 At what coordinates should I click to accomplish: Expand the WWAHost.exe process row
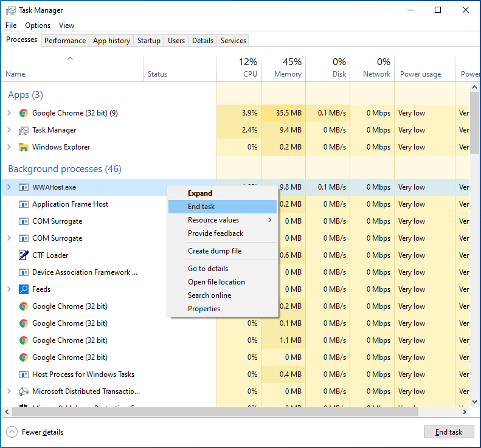pos(9,187)
